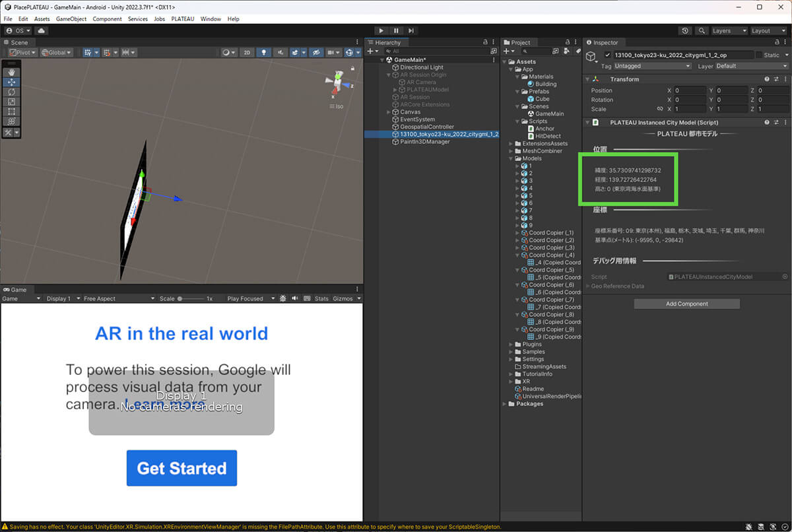Select the Hand view tool

point(11,72)
